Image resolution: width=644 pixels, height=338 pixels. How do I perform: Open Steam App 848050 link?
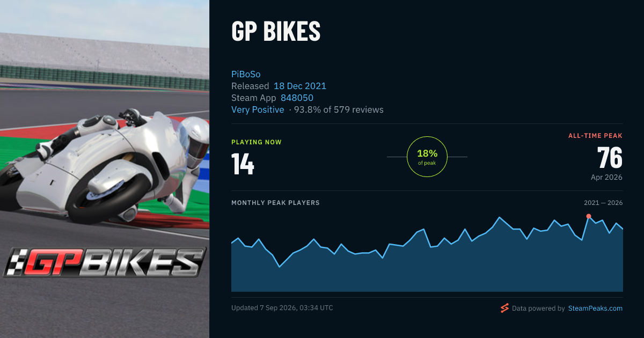pos(297,98)
